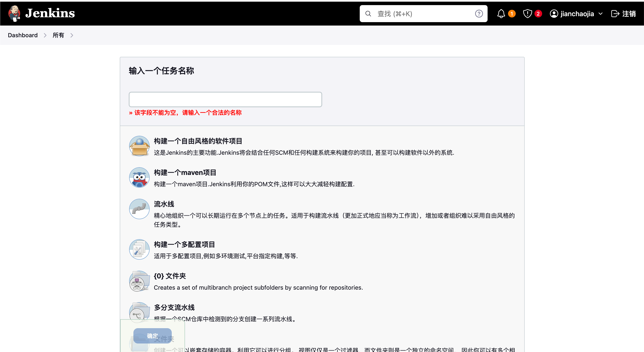Go to Dashboard breadcrumb
The width and height of the screenshot is (644, 352).
tap(23, 35)
